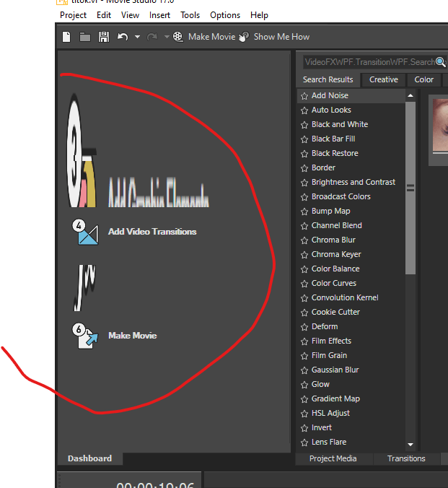Click the effects list scroll-up arrow

click(x=410, y=95)
